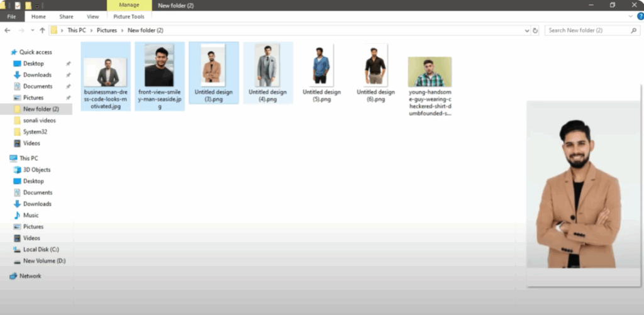
Task: Open Pictures under This PC
Action: pyautogui.click(x=33, y=227)
